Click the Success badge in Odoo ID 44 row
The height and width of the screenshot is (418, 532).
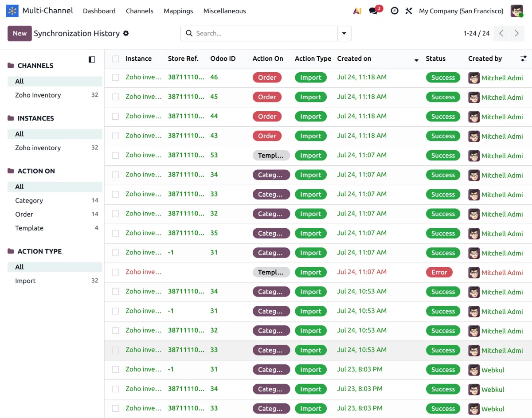click(x=443, y=117)
